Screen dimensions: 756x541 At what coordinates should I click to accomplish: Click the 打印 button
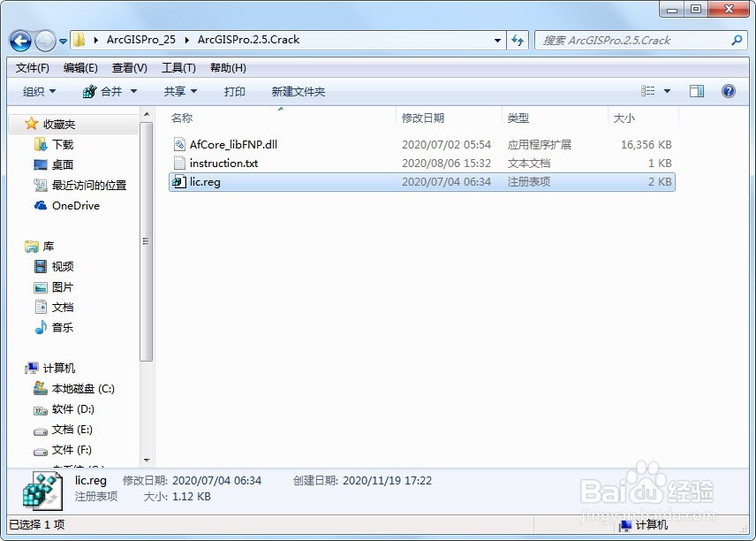point(234,91)
